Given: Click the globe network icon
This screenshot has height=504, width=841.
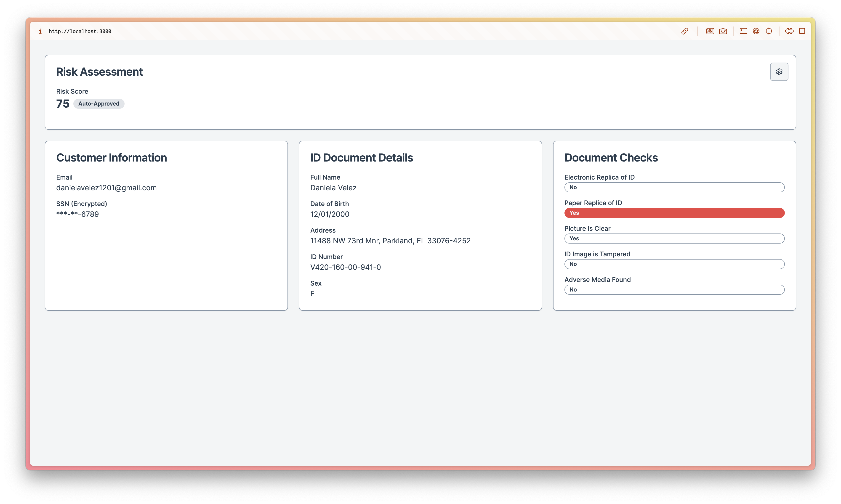Looking at the screenshot, I should (756, 31).
